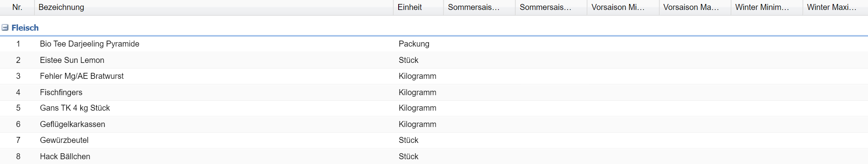This screenshot has width=868, height=164.
Task: Sort by Nr. column header
Action: [x=17, y=7]
